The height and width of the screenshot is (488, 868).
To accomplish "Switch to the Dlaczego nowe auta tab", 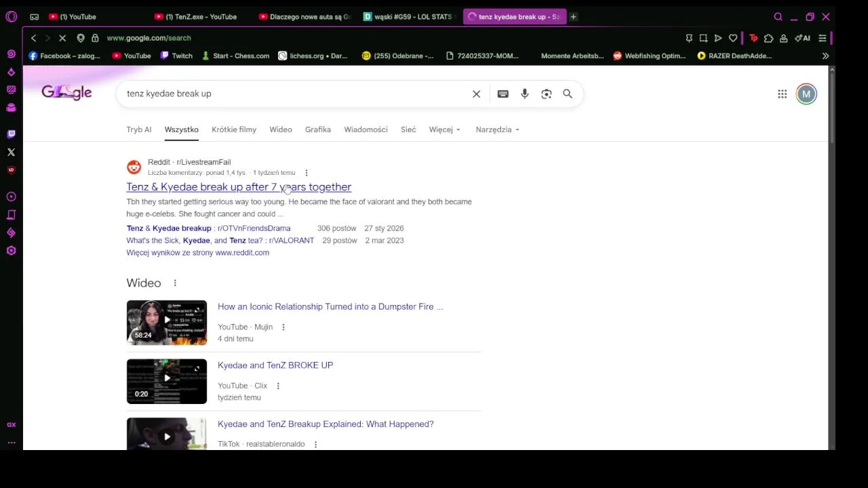I will point(305,16).
